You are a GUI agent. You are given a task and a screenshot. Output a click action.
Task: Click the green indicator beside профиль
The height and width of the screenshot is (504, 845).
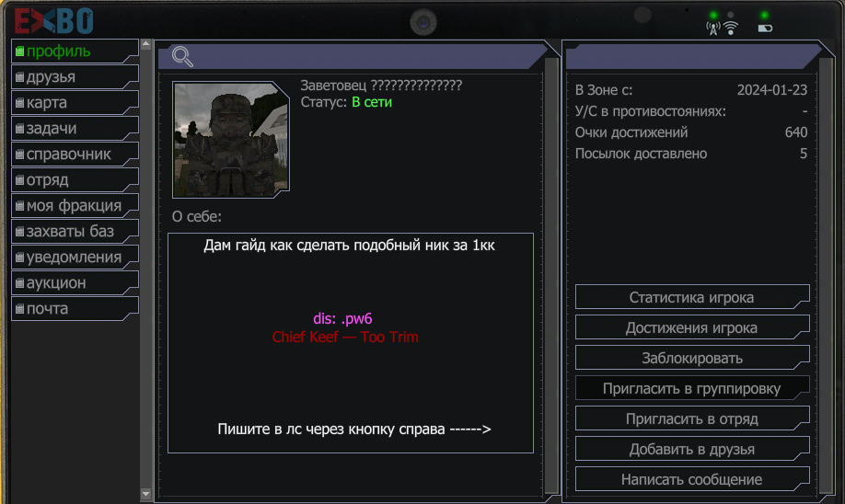point(20,52)
